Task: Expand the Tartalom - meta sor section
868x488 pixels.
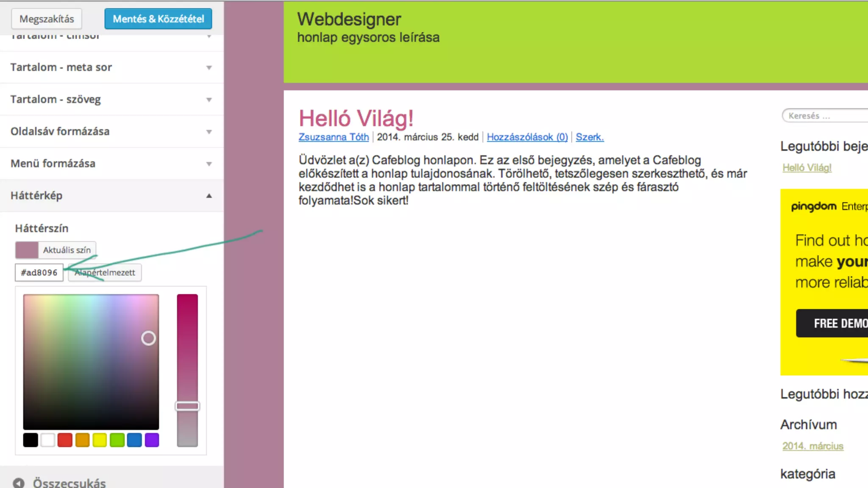Action: click(x=111, y=67)
